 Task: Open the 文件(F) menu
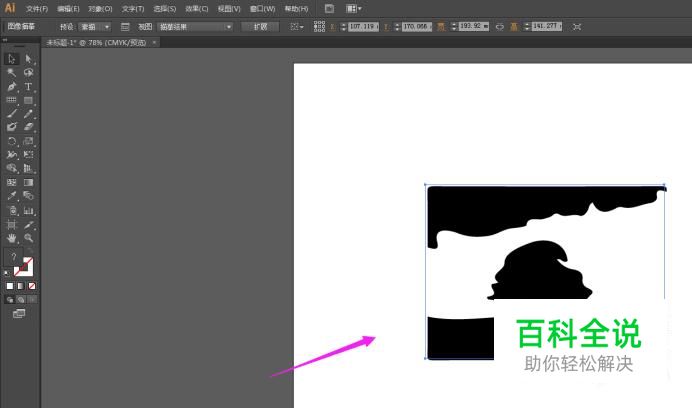[37, 8]
